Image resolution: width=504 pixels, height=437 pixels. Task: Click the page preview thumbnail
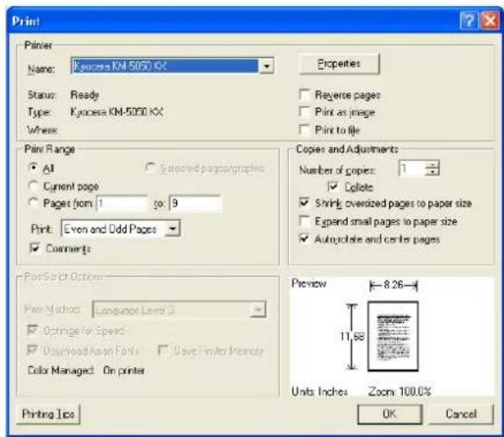(x=394, y=336)
